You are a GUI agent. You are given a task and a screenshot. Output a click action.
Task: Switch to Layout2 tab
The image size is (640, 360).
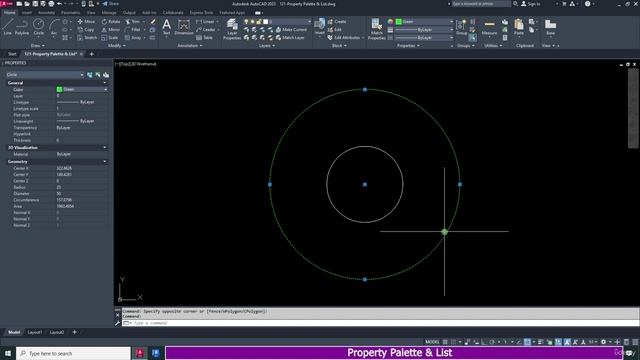pyautogui.click(x=57, y=332)
